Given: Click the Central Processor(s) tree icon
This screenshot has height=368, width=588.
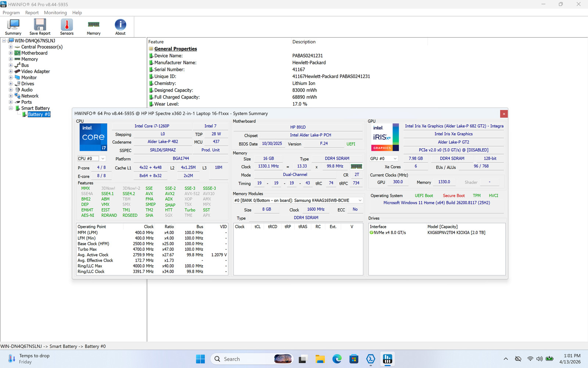Looking at the screenshot, I should pyautogui.click(x=17, y=47).
